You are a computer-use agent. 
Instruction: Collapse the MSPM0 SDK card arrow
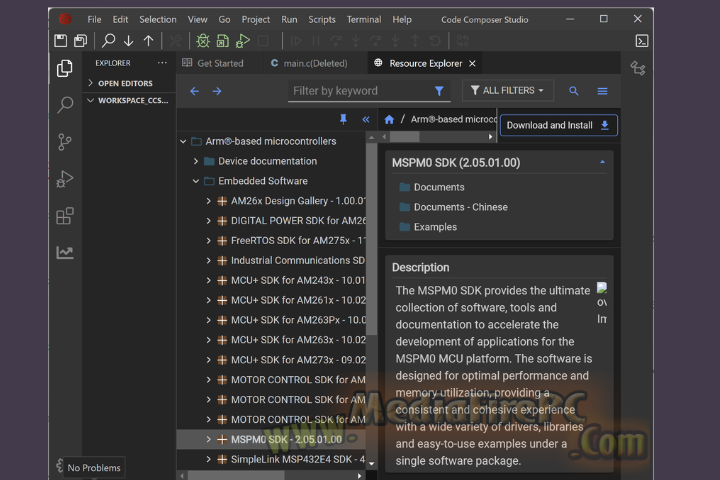tap(602, 162)
